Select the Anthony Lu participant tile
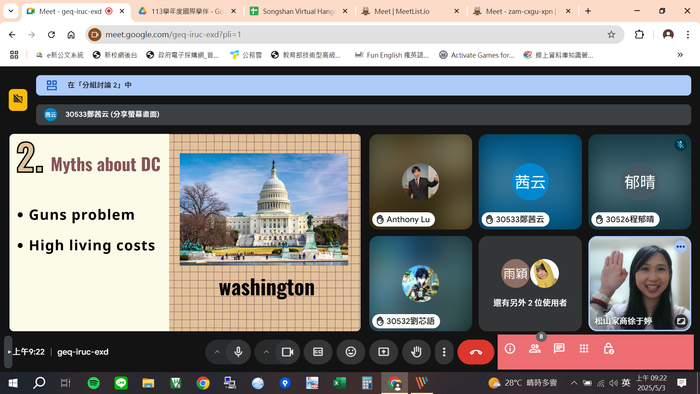The image size is (700, 394). pyautogui.click(x=421, y=182)
